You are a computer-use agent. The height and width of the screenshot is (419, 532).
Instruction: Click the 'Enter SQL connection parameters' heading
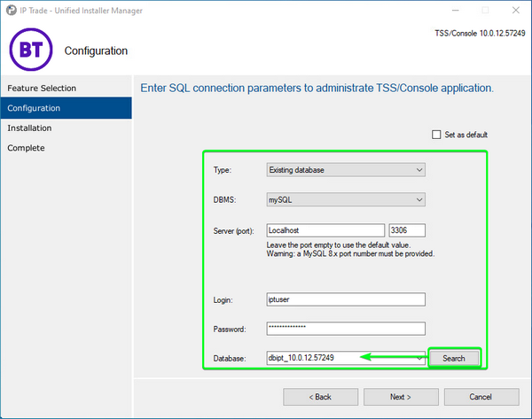[x=317, y=88]
